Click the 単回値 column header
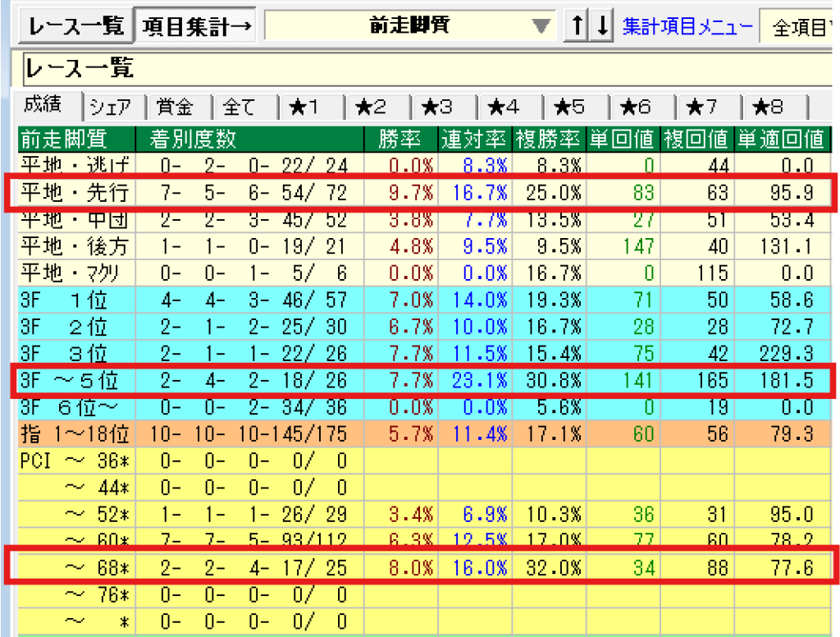Screen dimensions: 840x637 623,138
